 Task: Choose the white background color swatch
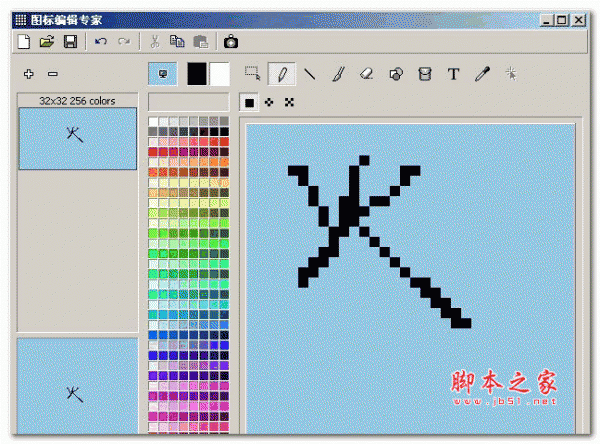(220, 73)
